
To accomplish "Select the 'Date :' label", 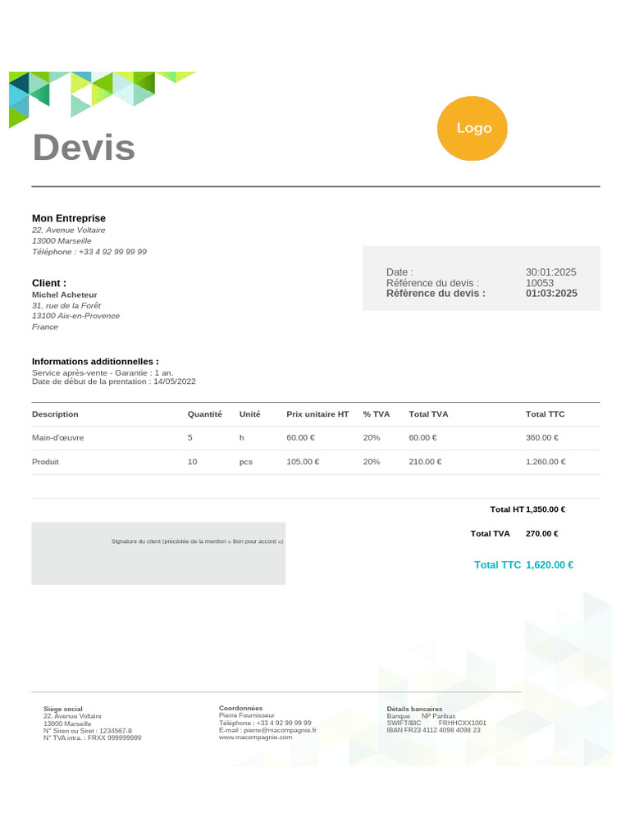I will [x=399, y=272].
